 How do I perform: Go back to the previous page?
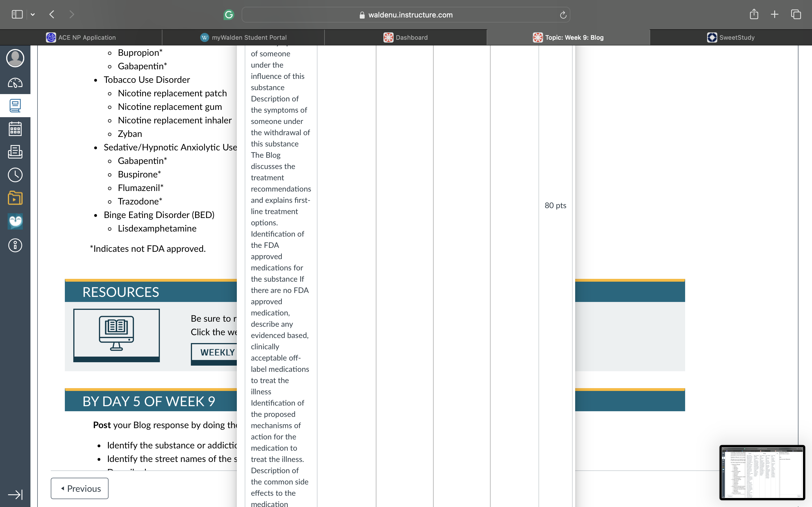[52, 14]
